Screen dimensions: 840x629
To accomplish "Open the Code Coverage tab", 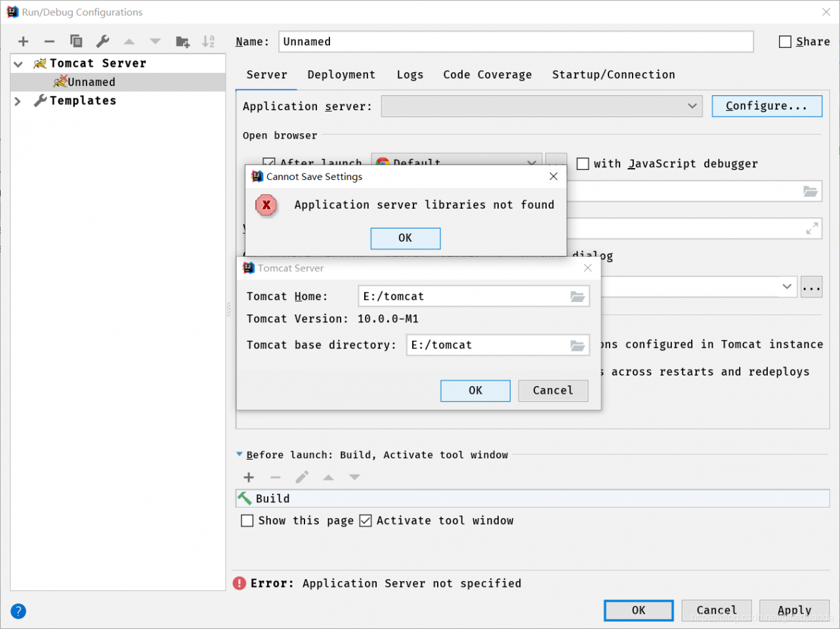I will tap(487, 75).
